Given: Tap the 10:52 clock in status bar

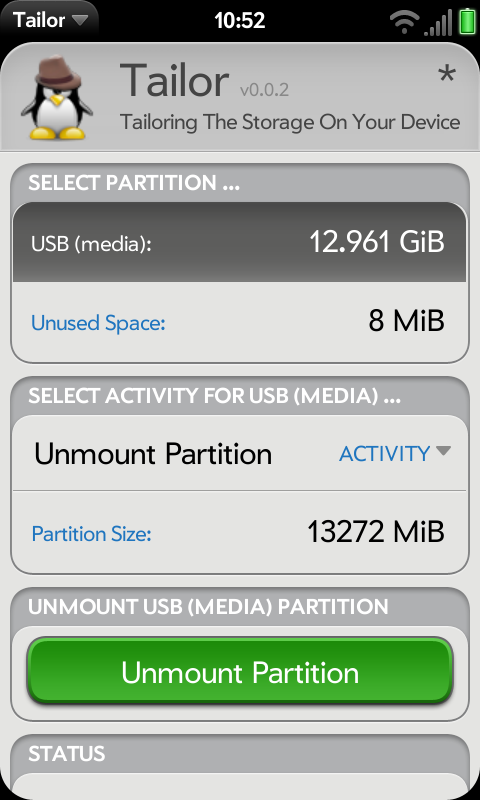Looking at the screenshot, I should [x=239, y=21].
